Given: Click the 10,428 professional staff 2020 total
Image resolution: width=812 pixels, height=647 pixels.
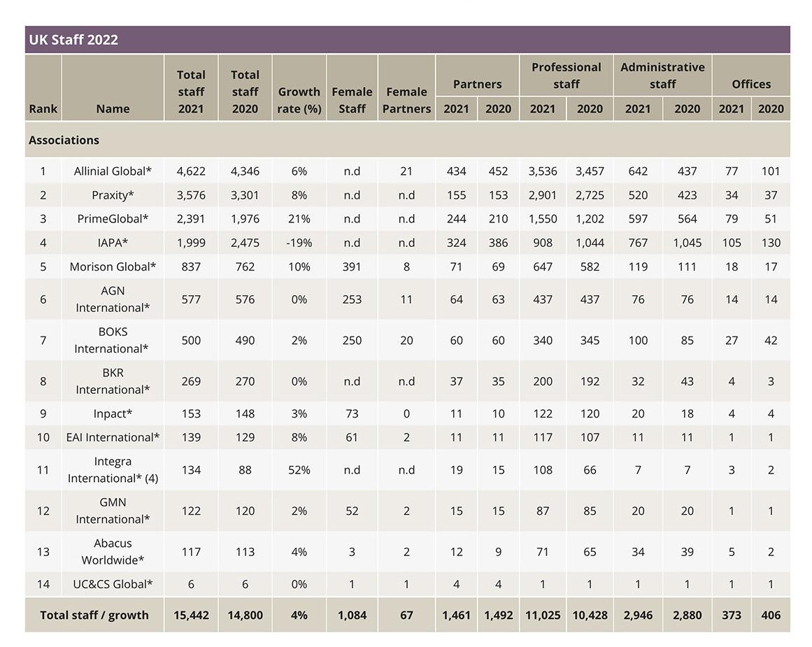Looking at the screenshot, I should click(590, 615).
